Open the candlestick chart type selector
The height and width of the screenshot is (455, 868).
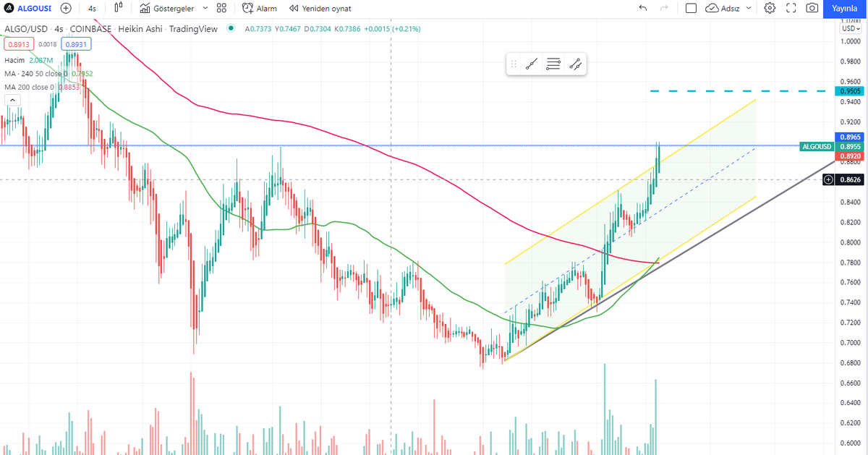click(118, 9)
